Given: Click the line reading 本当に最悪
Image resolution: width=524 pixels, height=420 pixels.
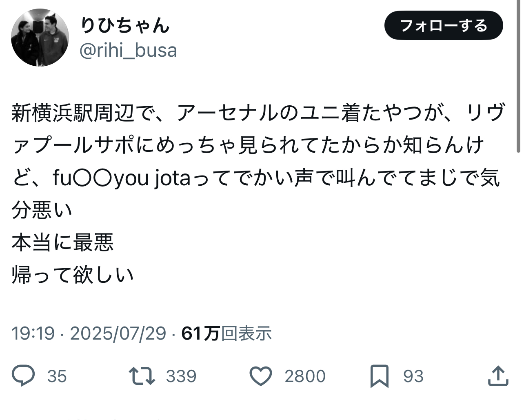Looking at the screenshot, I should point(62,243).
